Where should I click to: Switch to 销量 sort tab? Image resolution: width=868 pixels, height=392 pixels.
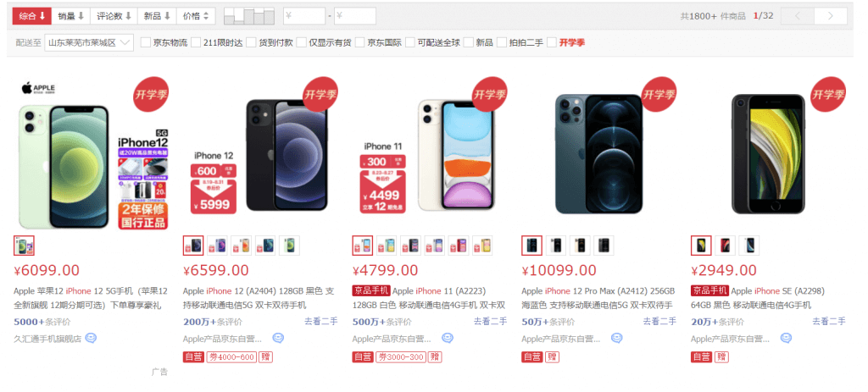71,16
